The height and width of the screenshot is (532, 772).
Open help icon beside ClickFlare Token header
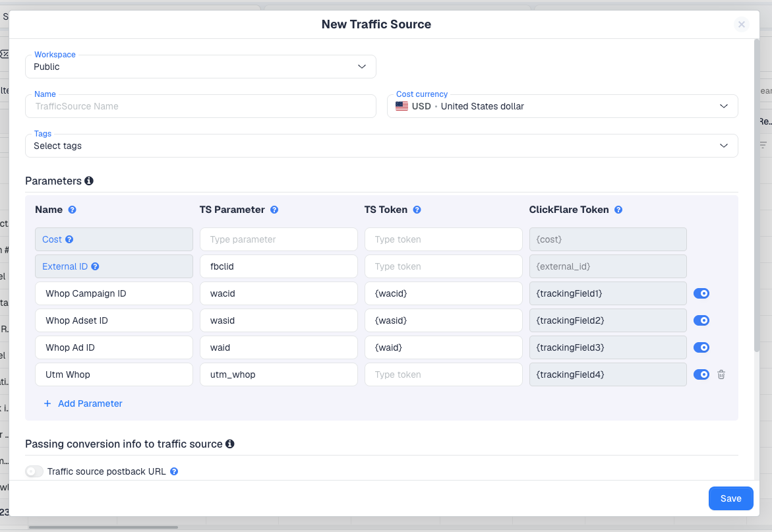(618, 210)
